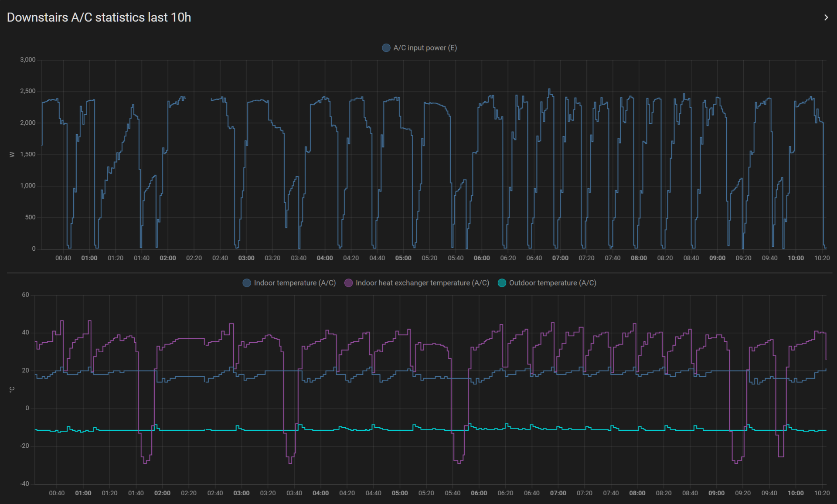Toggle the Outdoor temperature (A/C) label
This screenshot has height=504, width=837.
click(x=552, y=283)
